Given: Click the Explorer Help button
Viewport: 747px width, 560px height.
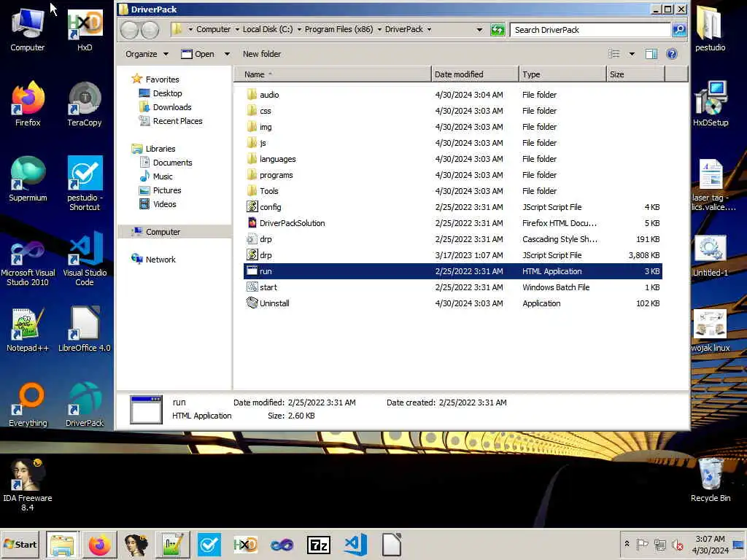Looking at the screenshot, I should coord(672,54).
